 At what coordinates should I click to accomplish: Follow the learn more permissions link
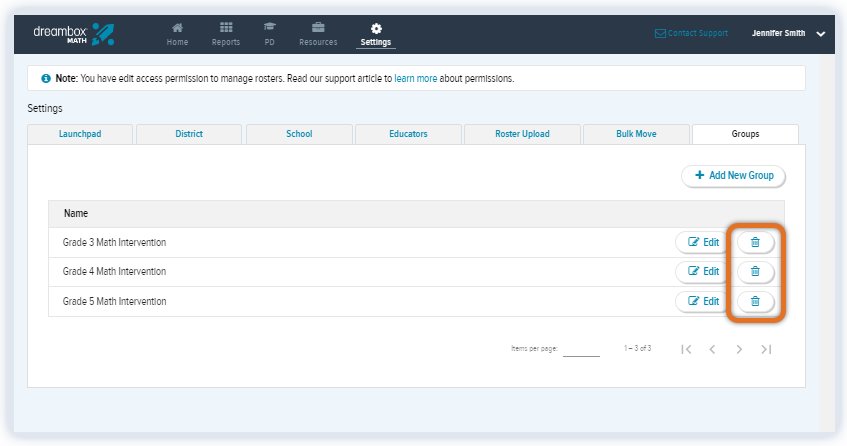click(417, 78)
